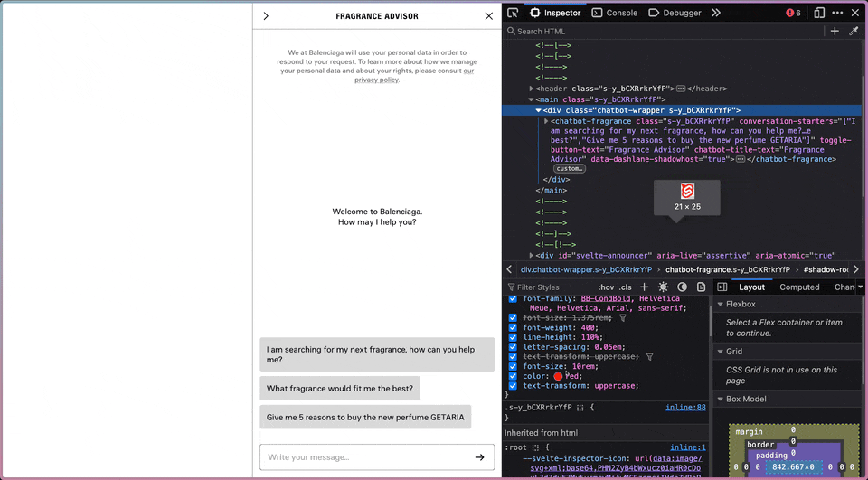Pick a color with the eyedropper
Screen dimensions: 868x480
(x=854, y=32)
